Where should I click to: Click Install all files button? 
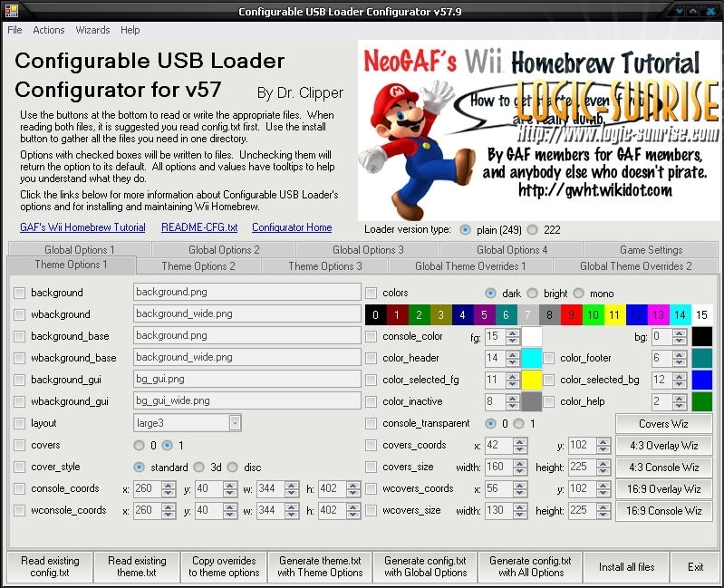pos(626,566)
